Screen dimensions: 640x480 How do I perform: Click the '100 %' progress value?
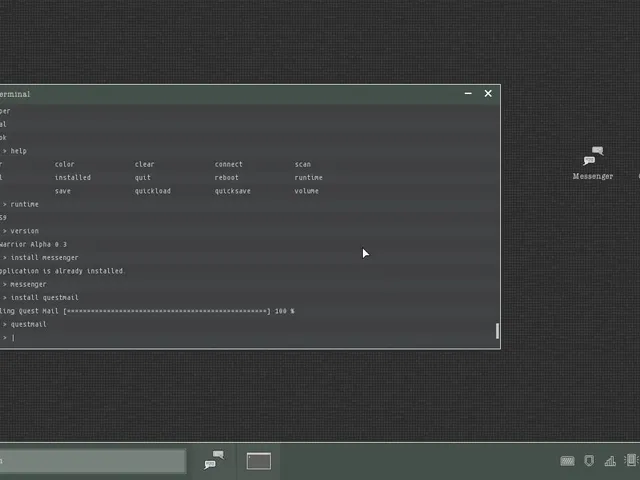click(x=284, y=311)
